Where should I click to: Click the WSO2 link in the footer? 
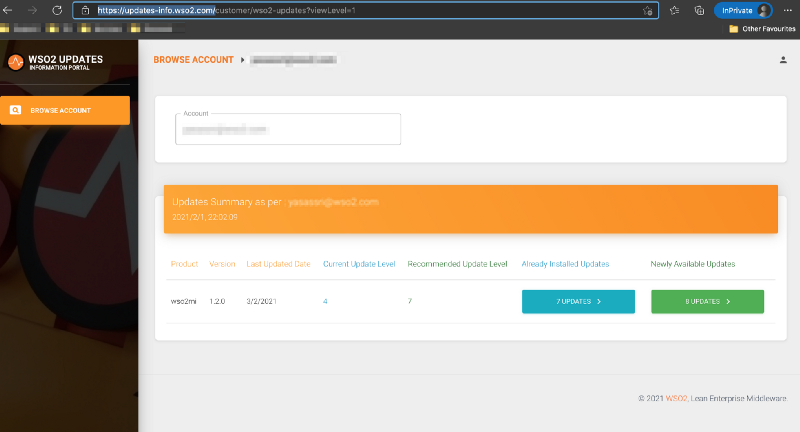(677, 397)
